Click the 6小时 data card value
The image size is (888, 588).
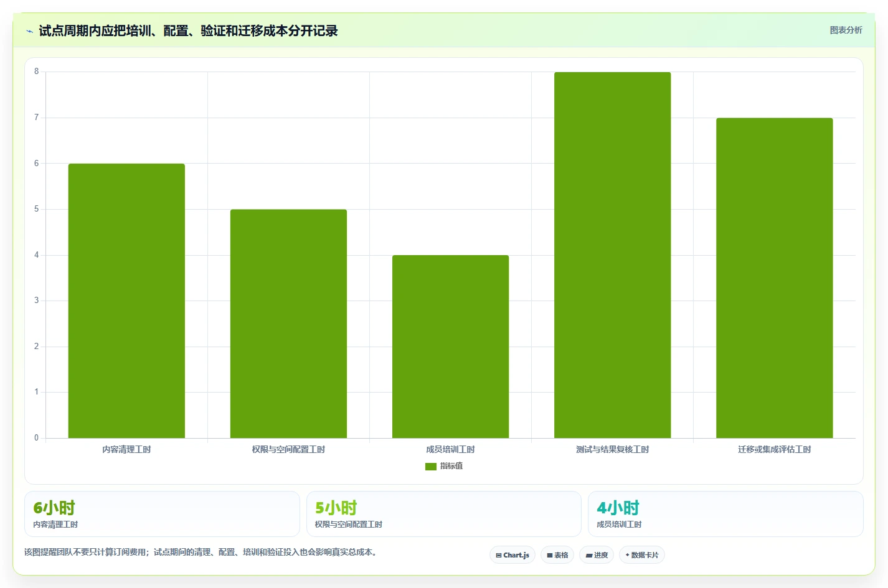pos(54,508)
